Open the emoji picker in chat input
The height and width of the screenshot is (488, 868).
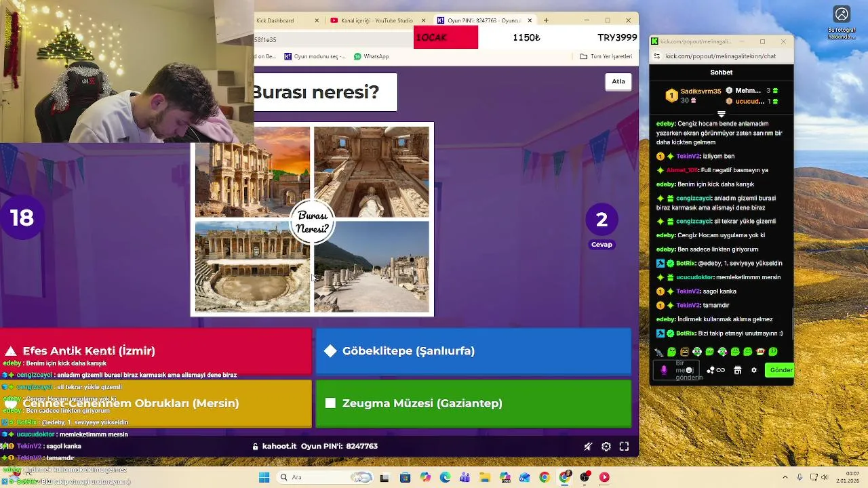[x=689, y=370]
